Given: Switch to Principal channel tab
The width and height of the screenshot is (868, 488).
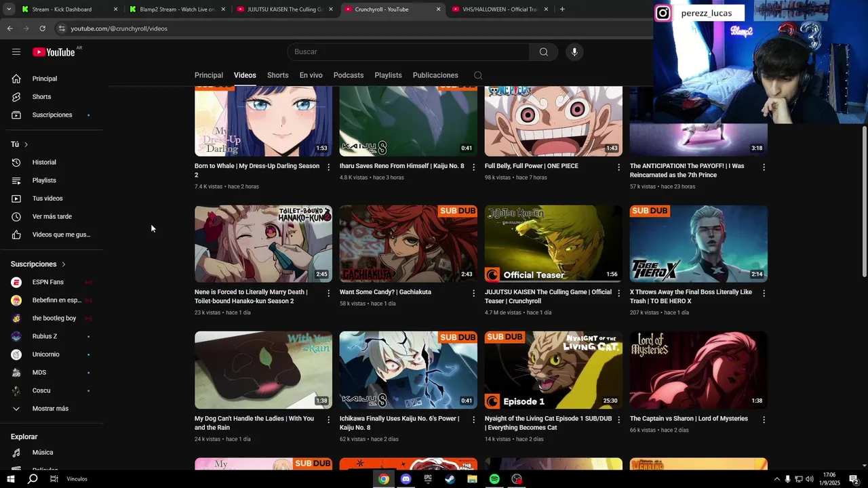Looking at the screenshot, I should (x=209, y=75).
